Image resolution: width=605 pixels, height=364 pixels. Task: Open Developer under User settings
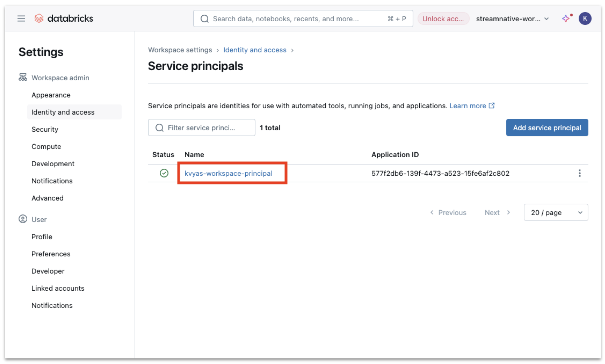[48, 271]
